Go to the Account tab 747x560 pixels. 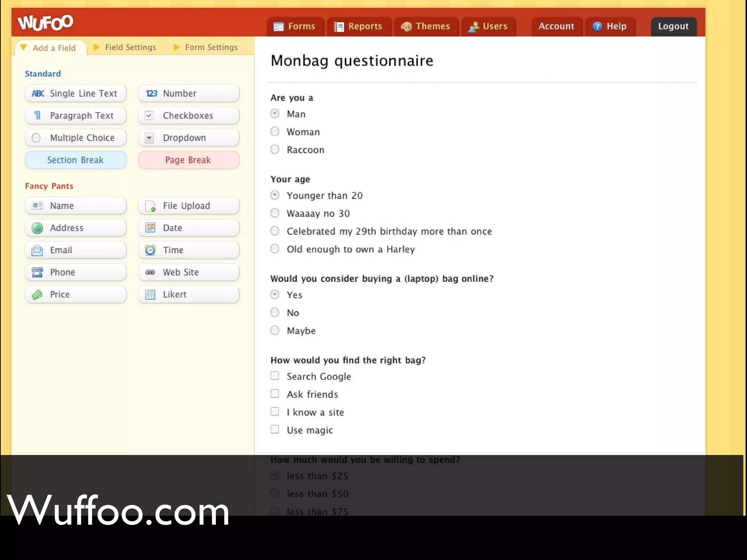pos(557,27)
